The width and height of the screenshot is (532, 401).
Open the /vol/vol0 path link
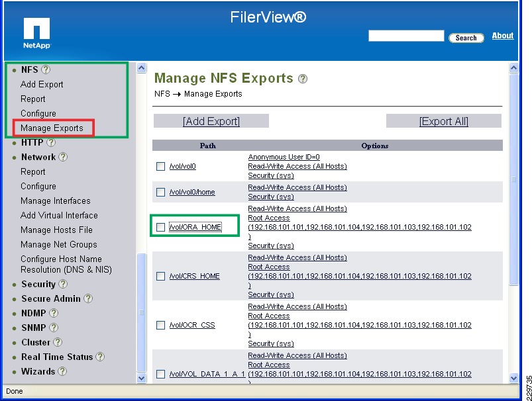183,167
